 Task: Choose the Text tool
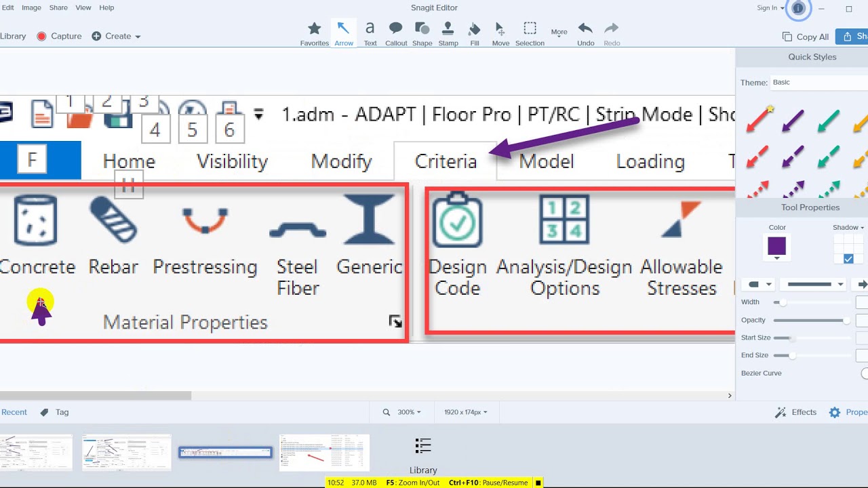(370, 34)
